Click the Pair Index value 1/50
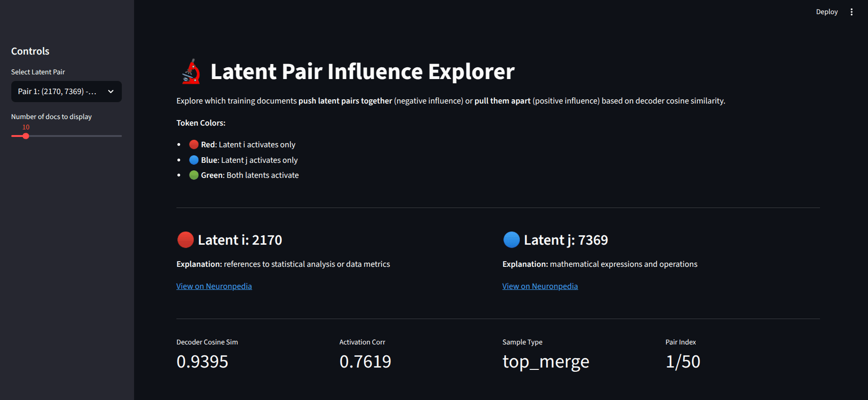 click(683, 361)
